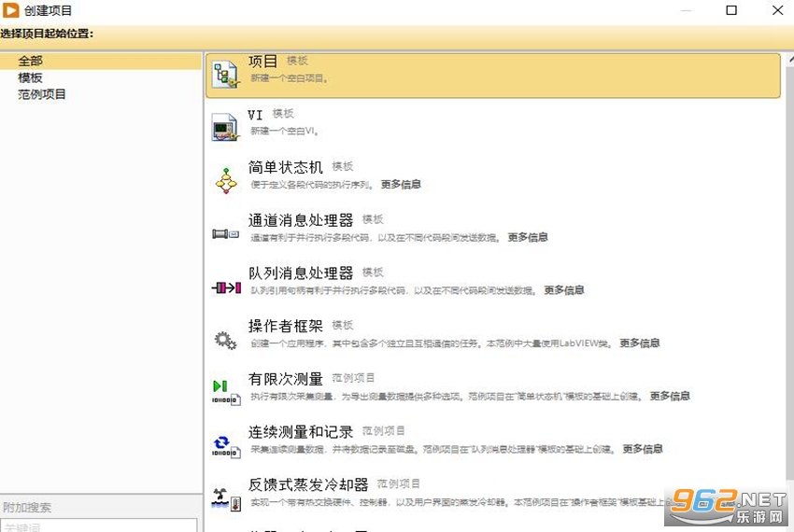Click the VI template icon
Viewport: 794px width, 532px height.
click(225, 127)
